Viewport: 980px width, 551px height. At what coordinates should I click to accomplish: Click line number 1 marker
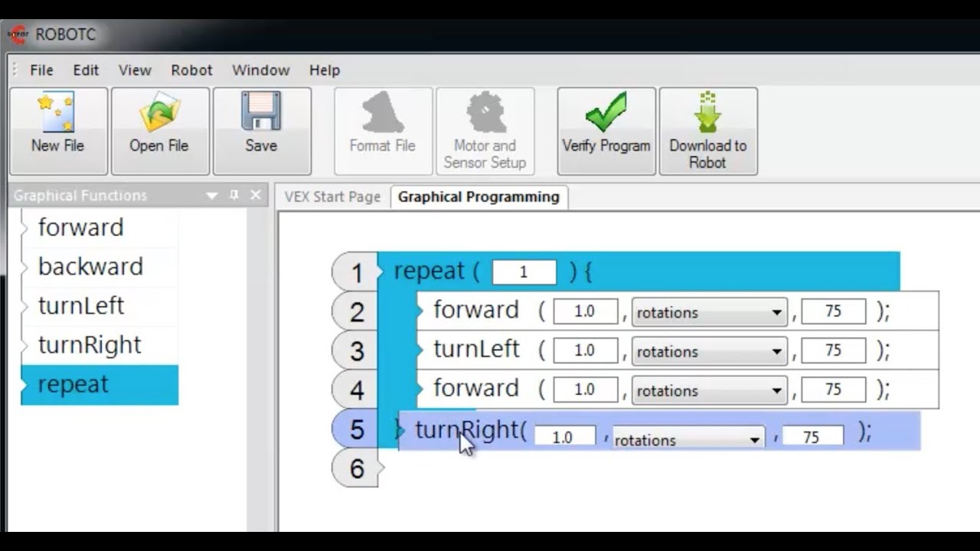click(356, 272)
